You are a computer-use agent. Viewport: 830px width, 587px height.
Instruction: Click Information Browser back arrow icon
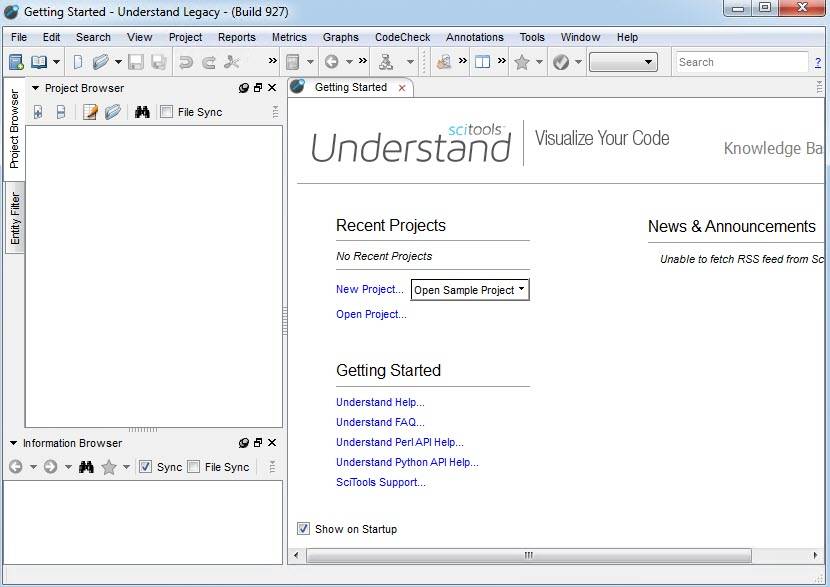tap(16, 466)
